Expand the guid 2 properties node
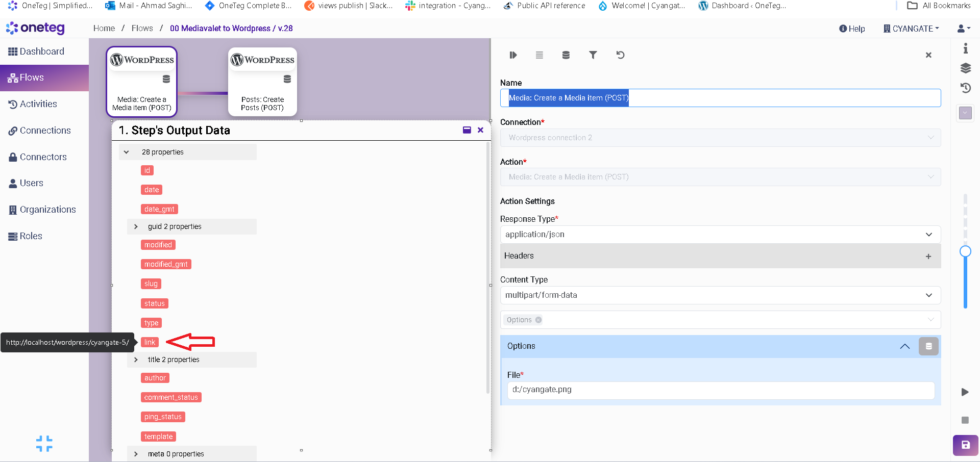The height and width of the screenshot is (462, 980). pyautogui.click(x=136, y=226)
